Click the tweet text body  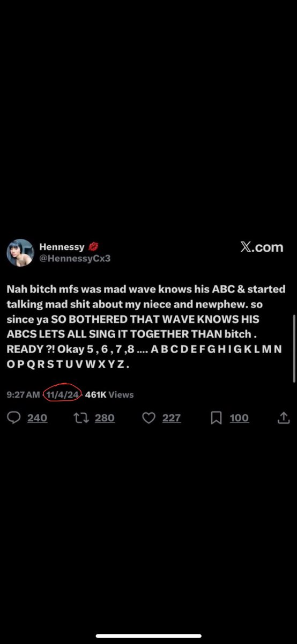(x=145, y=327)
